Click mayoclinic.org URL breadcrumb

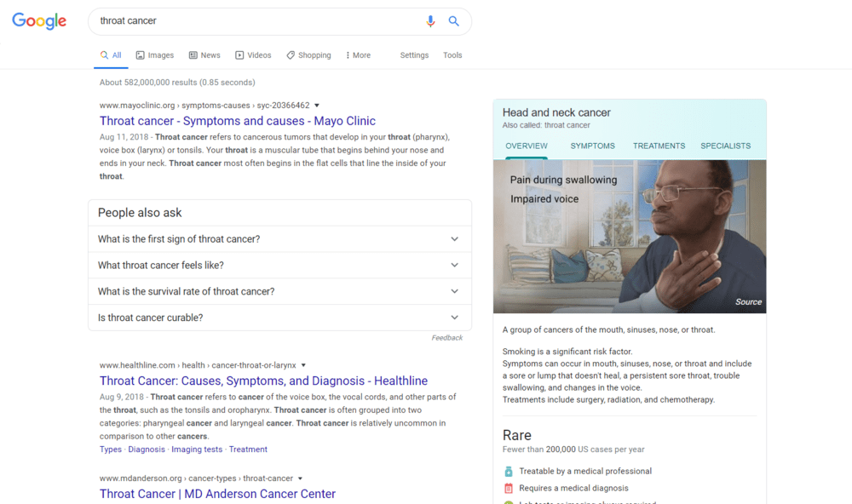(204, 106)
